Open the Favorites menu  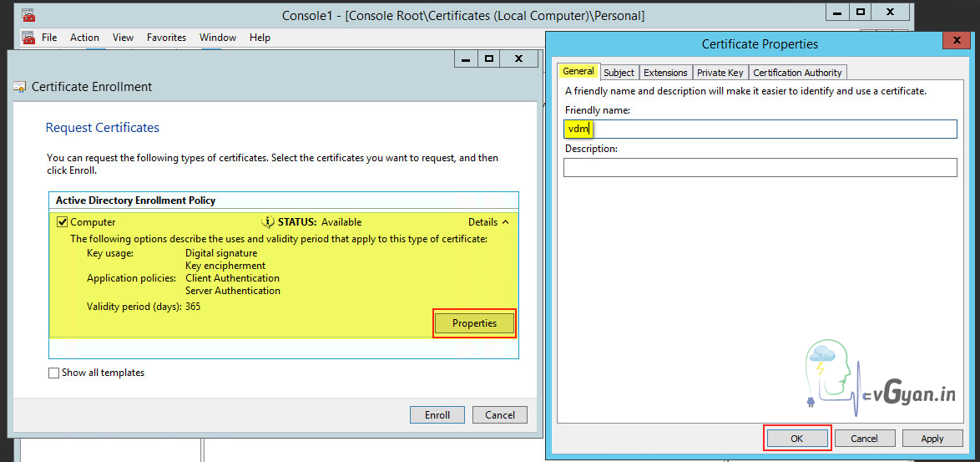(x=166, y=38)
